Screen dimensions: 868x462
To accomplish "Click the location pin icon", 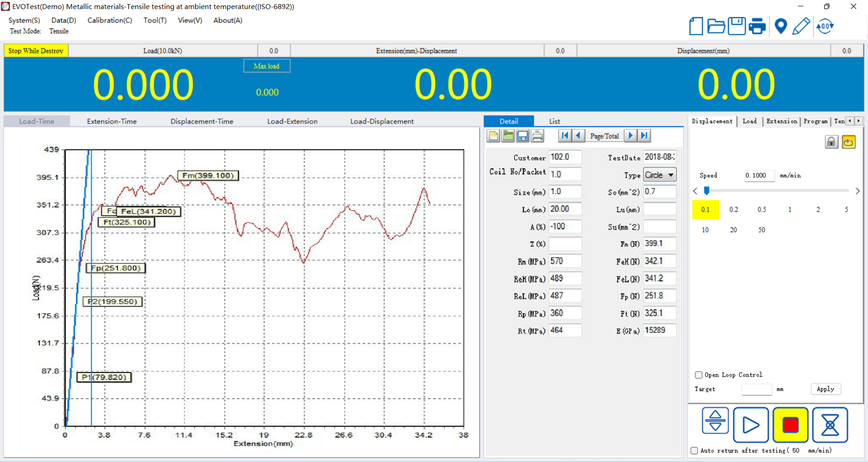I will pyautogui.click(x=781, y=26).
